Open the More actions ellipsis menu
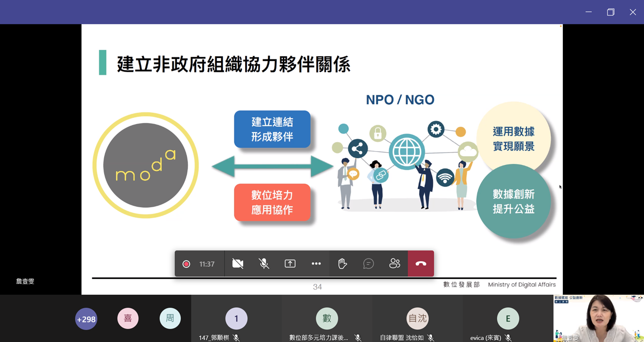The width and height of the screenshot is (644, 342). click(316, 264)
